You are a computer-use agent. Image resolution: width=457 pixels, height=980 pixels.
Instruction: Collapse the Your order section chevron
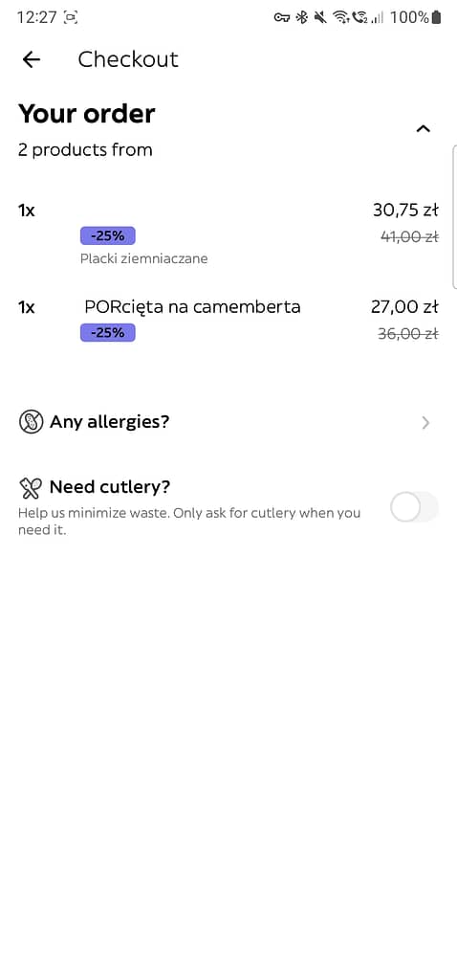pyautogui.click(x=424, y=129)
